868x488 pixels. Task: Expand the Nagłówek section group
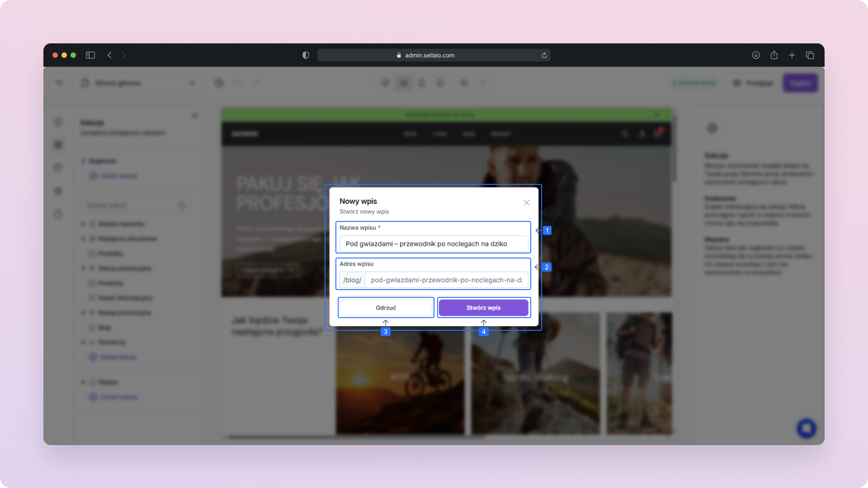coord(83,161)
